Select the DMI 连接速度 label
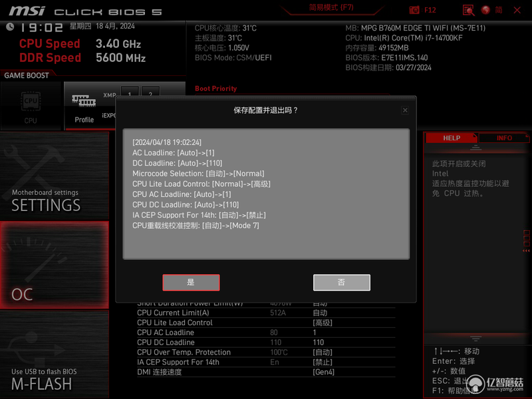 pos(160,372)
